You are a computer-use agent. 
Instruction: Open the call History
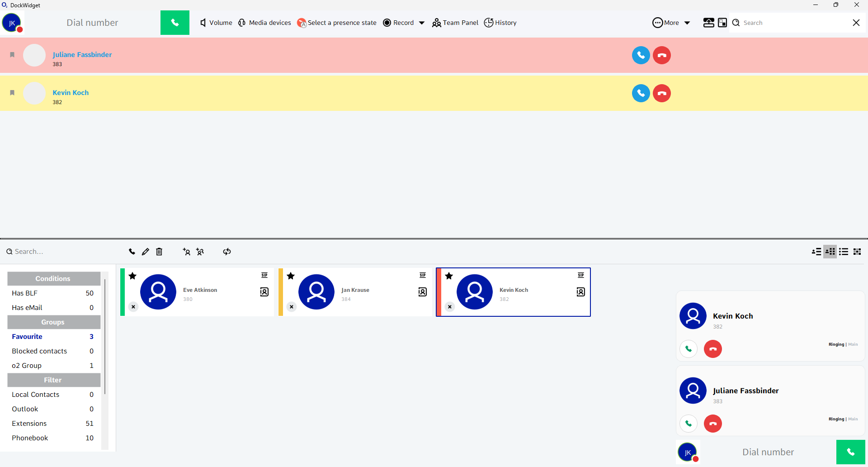point(500,23)
